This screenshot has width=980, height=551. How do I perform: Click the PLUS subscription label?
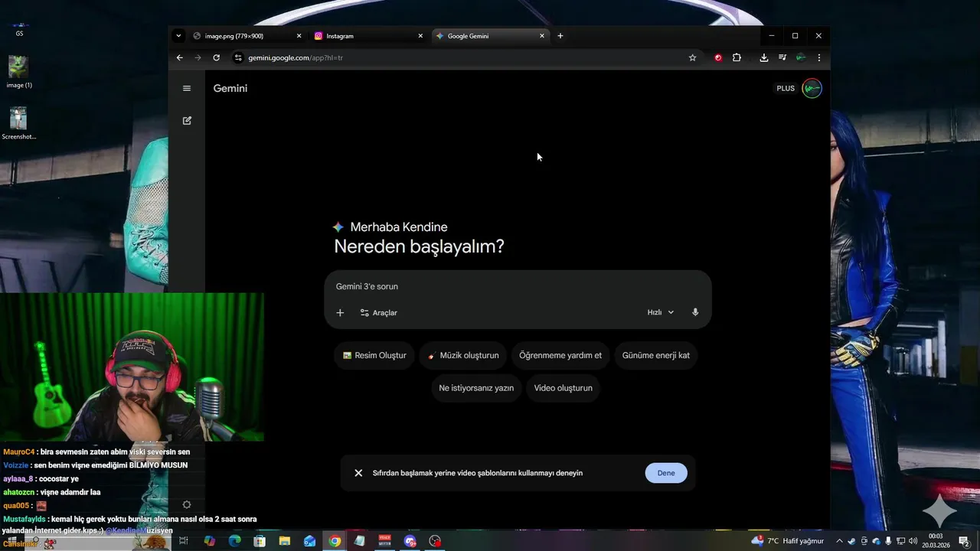coord(786,88)
